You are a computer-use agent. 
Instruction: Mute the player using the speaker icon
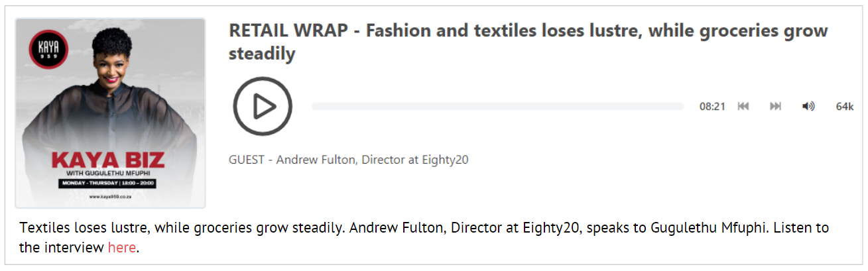(x=808, y=107)
